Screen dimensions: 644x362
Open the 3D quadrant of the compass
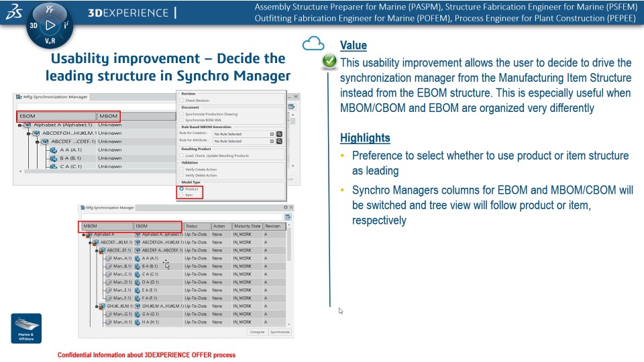34,25
